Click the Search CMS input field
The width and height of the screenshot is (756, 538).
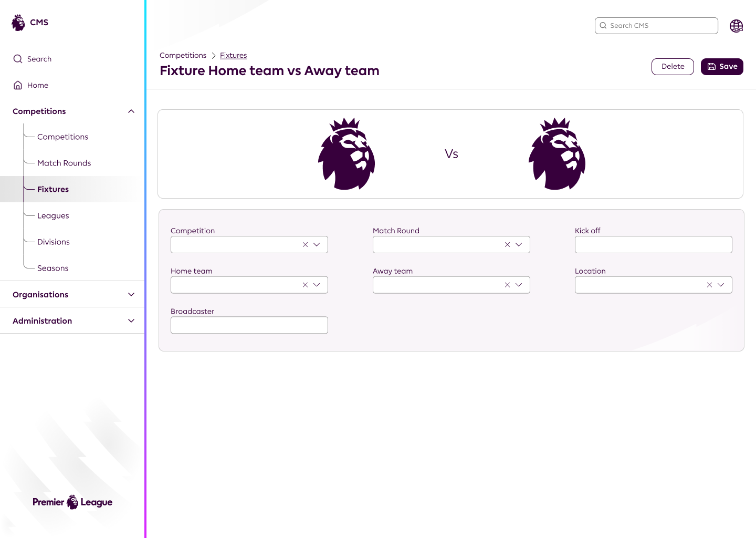656,26
